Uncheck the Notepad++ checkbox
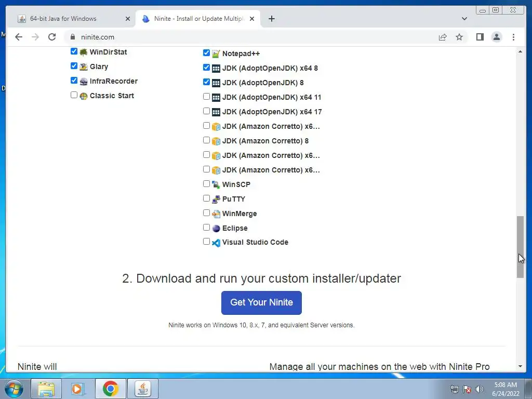The width and height of the screenshot is (532, 399). [x=206, y=53]
